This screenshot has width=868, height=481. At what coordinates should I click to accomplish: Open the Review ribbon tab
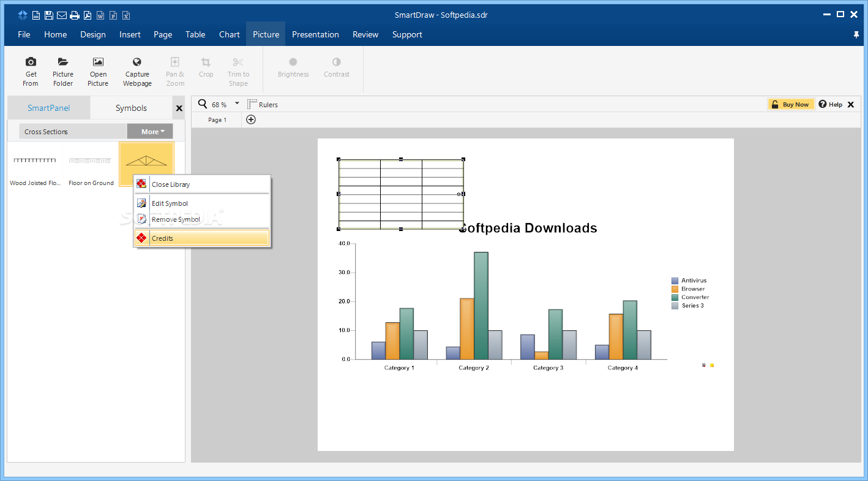click(x=365, y=34)
